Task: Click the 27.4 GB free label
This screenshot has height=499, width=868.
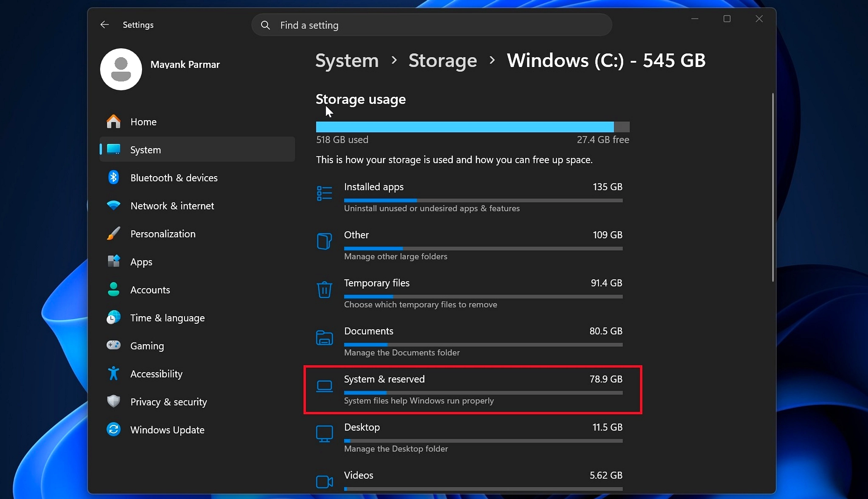Action: point(603,140)
